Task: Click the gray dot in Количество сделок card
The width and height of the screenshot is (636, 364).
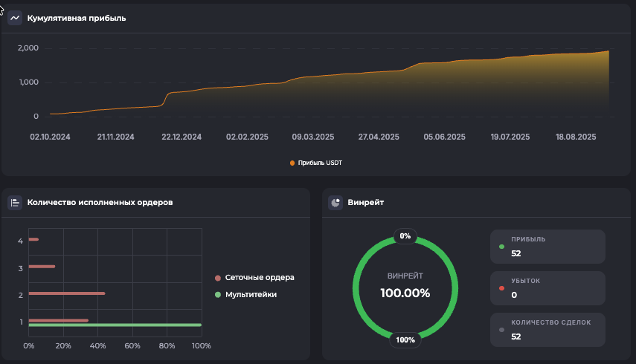Action: pyautogui.click(x=501, y=330)
